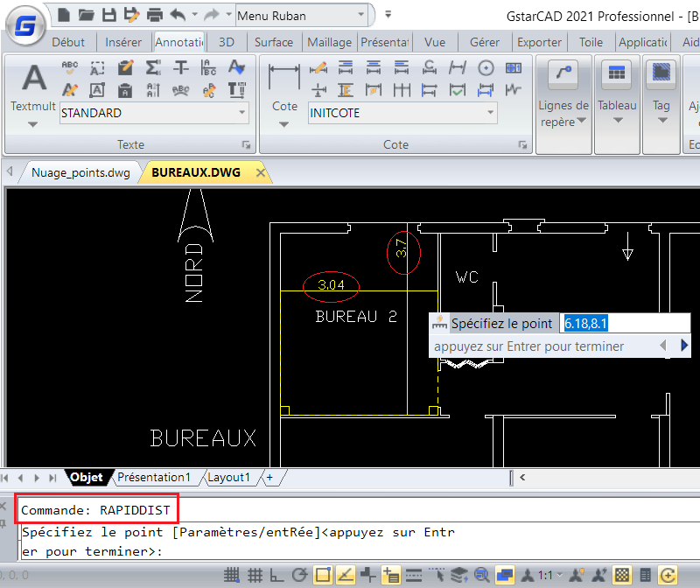Toggle polar tracking in status bar
This screenshot has width=700, height=588.
pos(299,575)
